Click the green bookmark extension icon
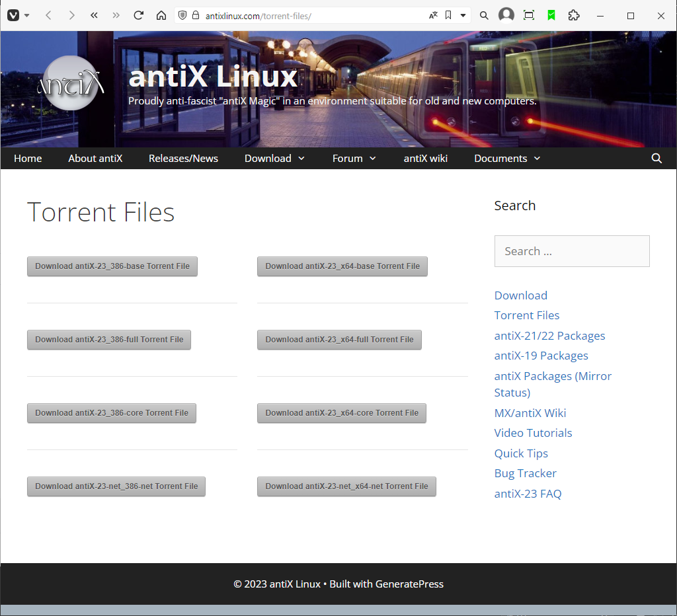Image resolution: width=677 pixels, height=616 pixels. 551,16
